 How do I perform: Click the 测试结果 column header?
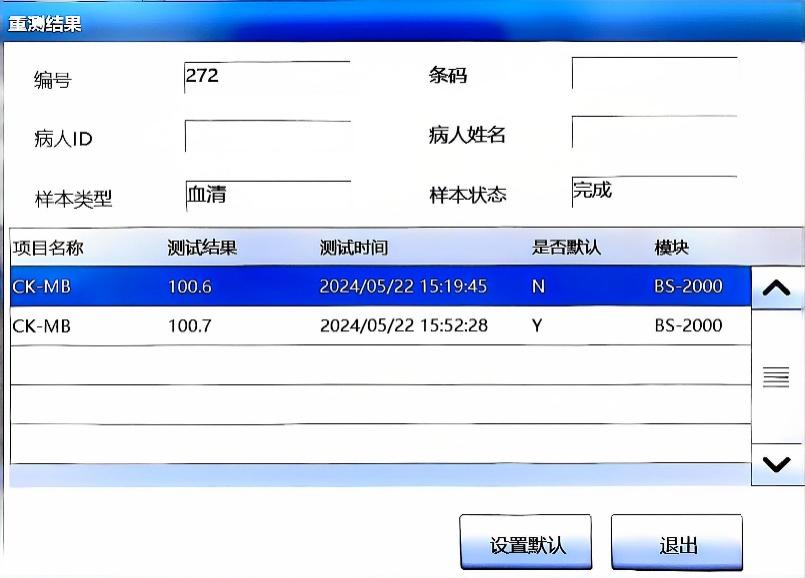[202, 248]
